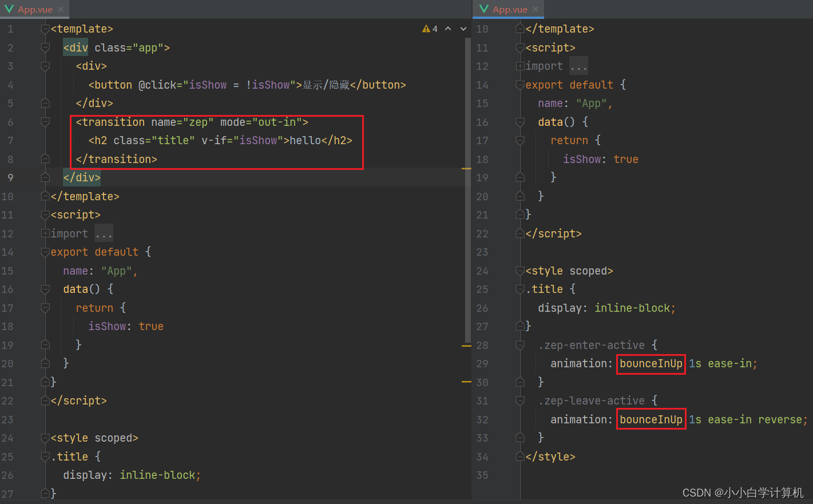813x504 pixels.
Task: Expand folded import region, left editor line 12
Action: (x=45, y=233)
